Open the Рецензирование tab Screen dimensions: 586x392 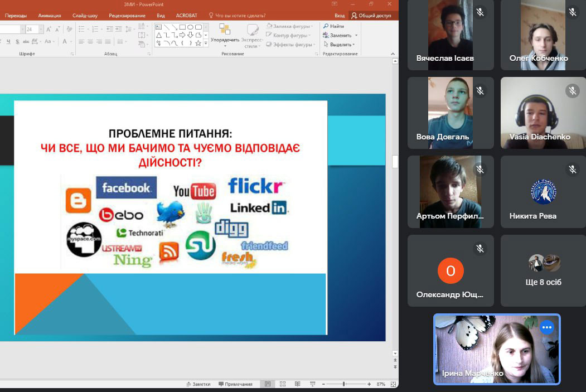(x=127, y=15)
